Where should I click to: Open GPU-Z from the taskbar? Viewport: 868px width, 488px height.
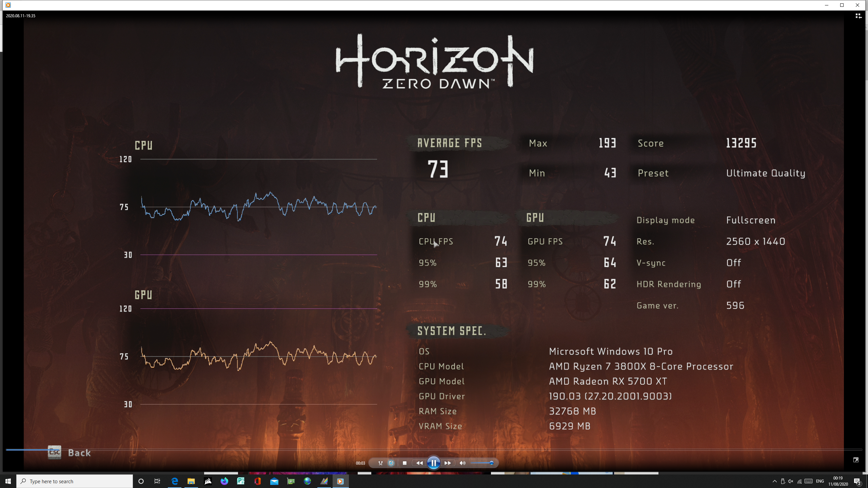point(291,481)
